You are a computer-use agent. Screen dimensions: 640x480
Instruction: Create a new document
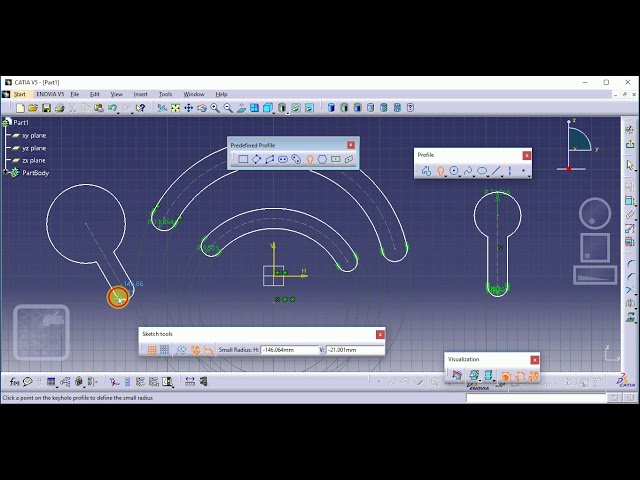click(20, 108)
